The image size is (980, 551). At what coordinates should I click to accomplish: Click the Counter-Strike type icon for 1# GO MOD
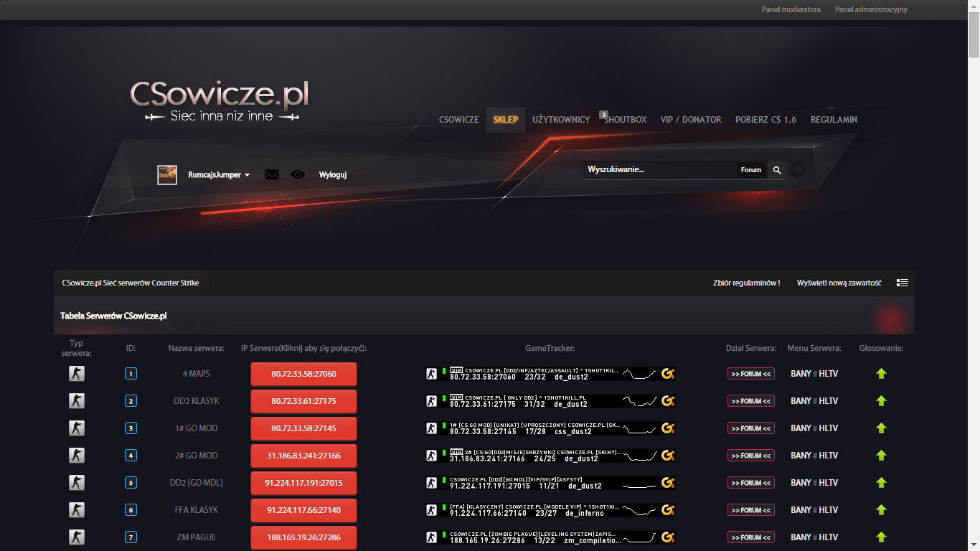(77, 428)
